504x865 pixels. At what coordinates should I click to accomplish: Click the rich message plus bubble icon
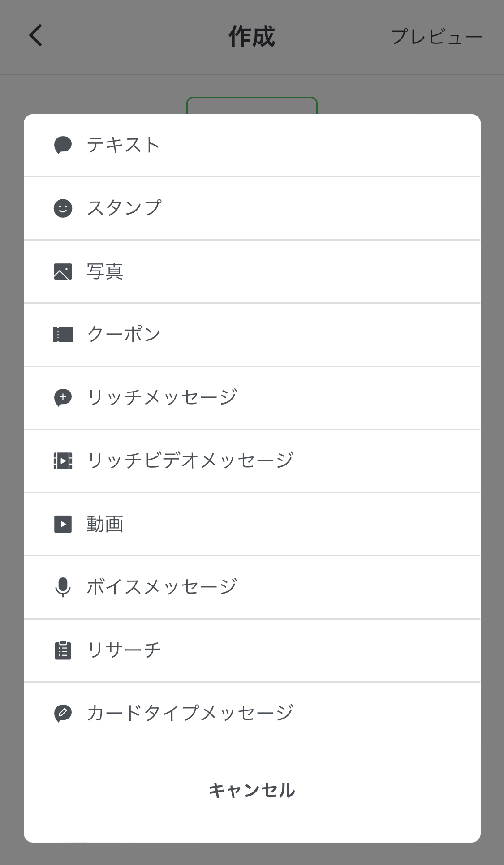click(x=63, y=398)
